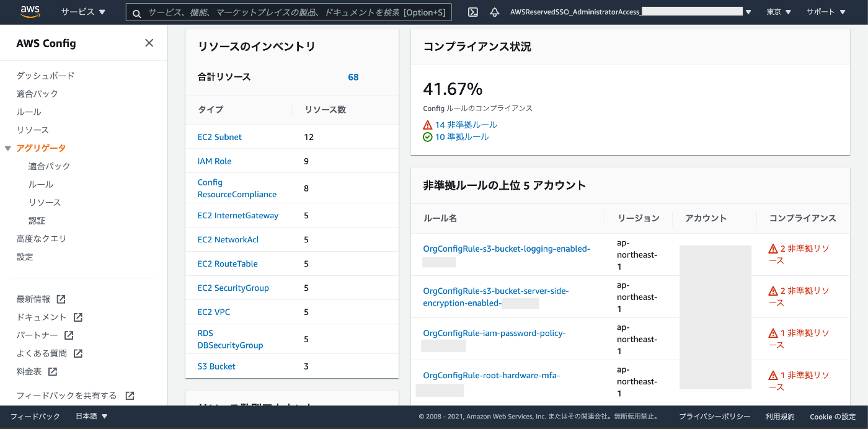Open EC2 InternetGateway type link
868x429 pixels.
238,216
